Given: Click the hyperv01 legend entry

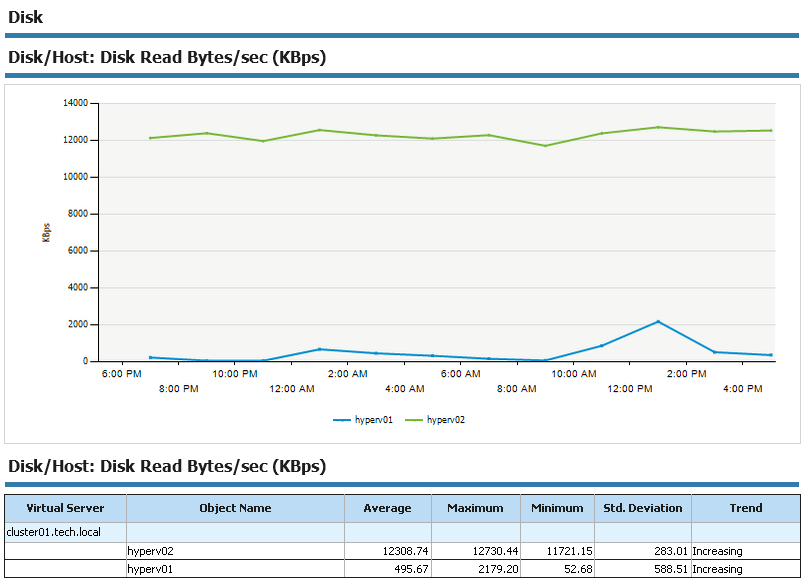Looking at the screenshot, I should point(363,420).
